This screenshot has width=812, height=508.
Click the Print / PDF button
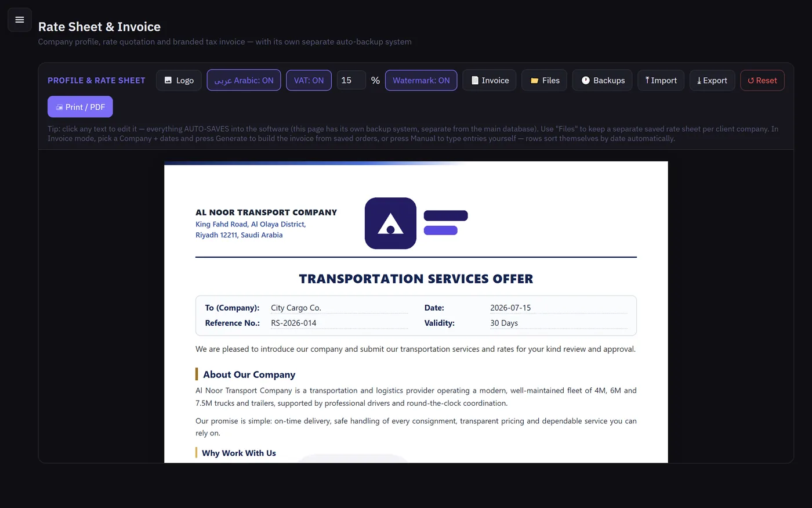(x=80, y=107)
